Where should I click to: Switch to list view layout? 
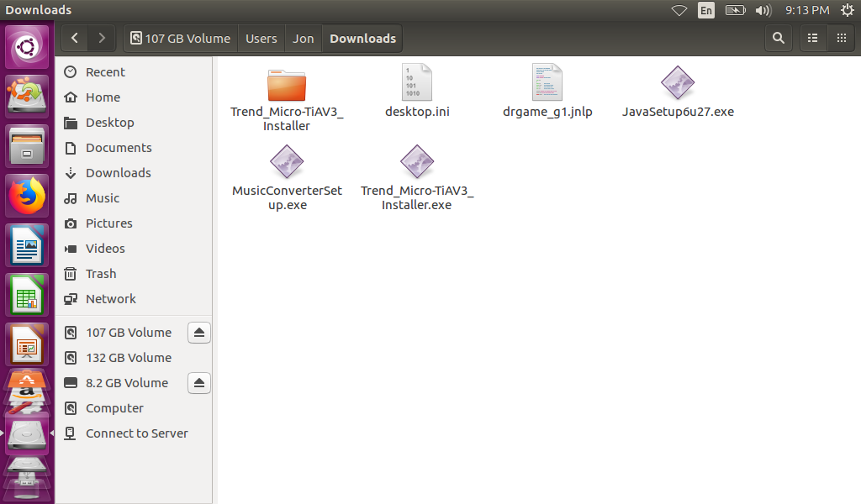tap(812, 38)
